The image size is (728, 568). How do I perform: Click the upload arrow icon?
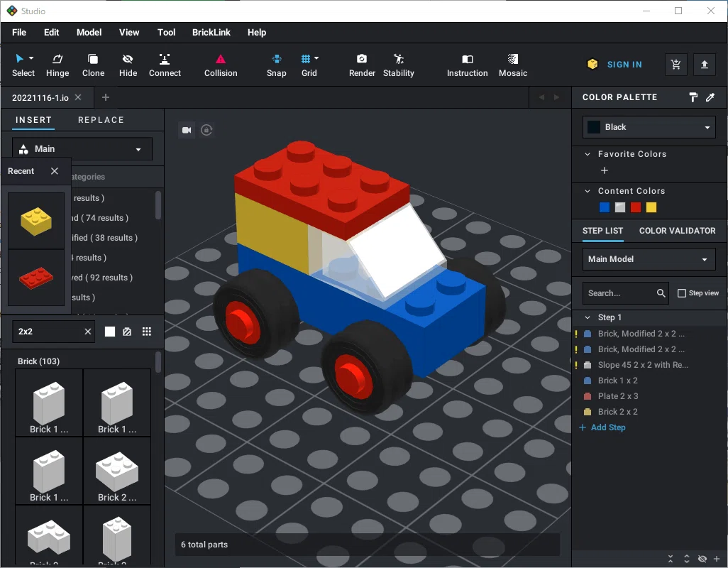[705, 65]
